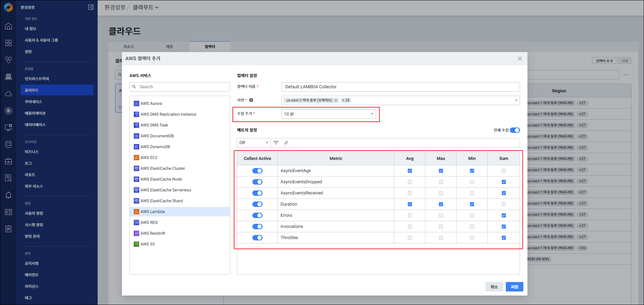Click the info icon next to region label
This screenshot has height=305, width=644.
[x=251, y=100]
